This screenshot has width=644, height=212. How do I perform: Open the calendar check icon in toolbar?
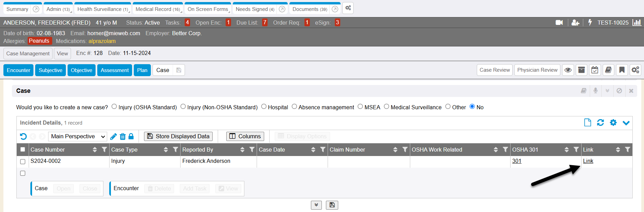pos(595,70)
